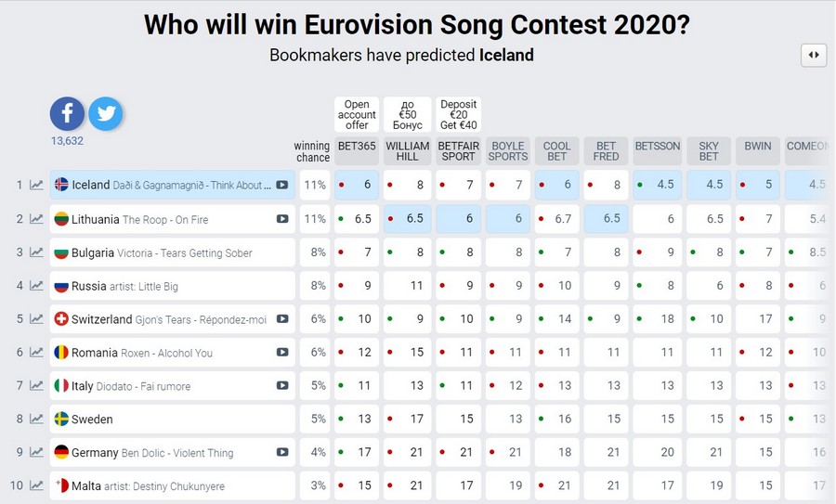Select the WILLIAM HILL column header
This screenshot has width=836, height=504.
[x=407, y=151]
